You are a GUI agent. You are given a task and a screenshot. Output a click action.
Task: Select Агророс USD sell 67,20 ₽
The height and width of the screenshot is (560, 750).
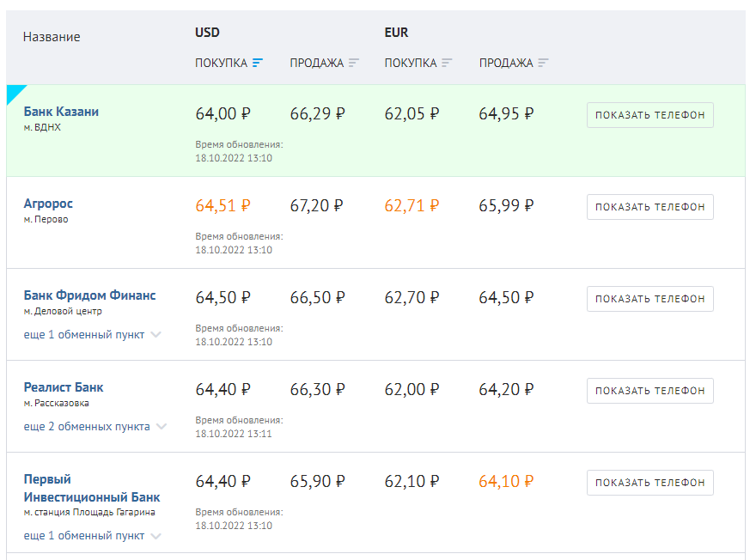(x=317, y=205)
